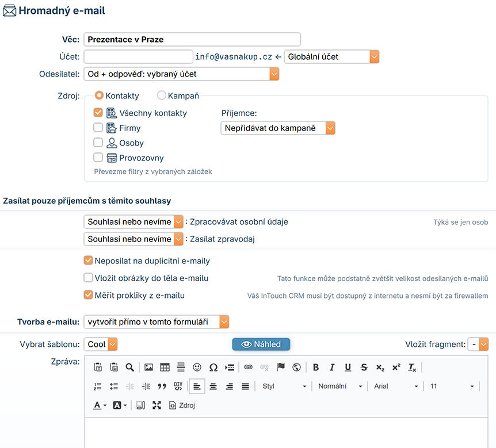The width and height of the screenshot is (496, 448).
Task: Insert an image using the editor toolbar
Action: [x=148, y=367]
